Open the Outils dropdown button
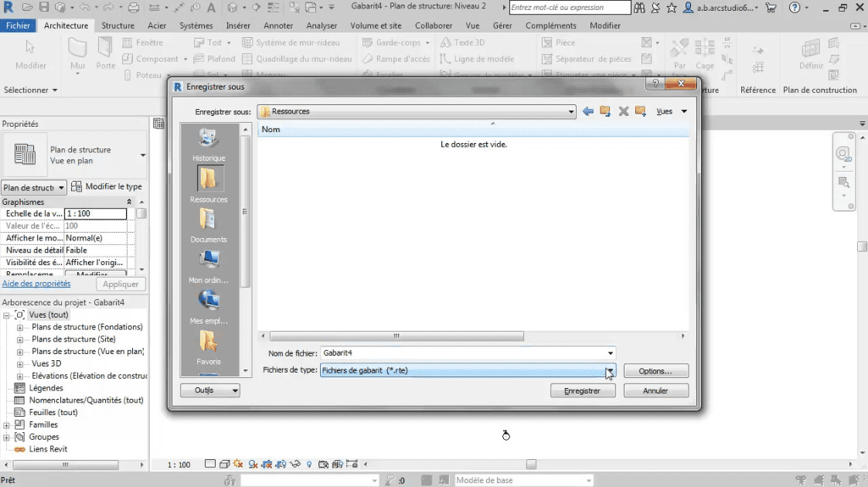 pos(210,390)
